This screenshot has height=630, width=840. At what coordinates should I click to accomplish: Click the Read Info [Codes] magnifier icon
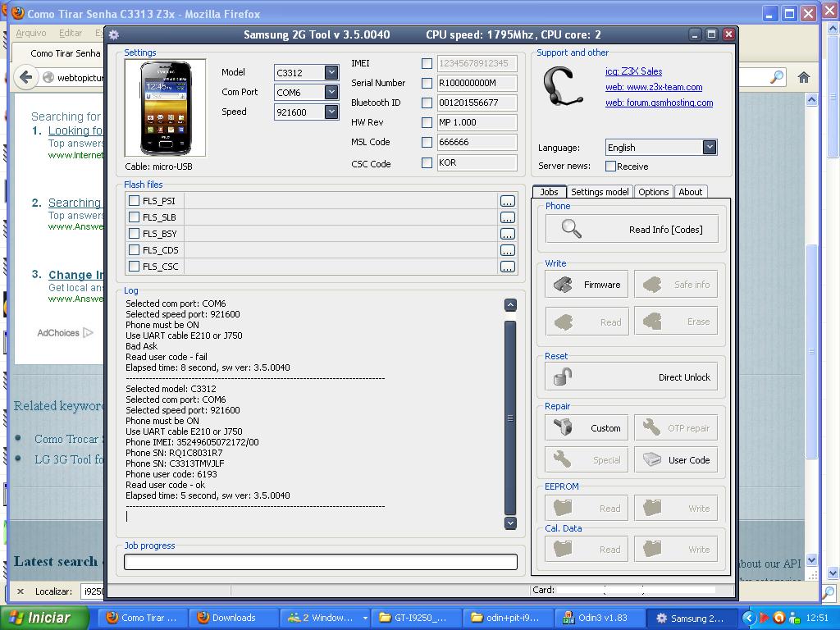[x=571, y=229]
